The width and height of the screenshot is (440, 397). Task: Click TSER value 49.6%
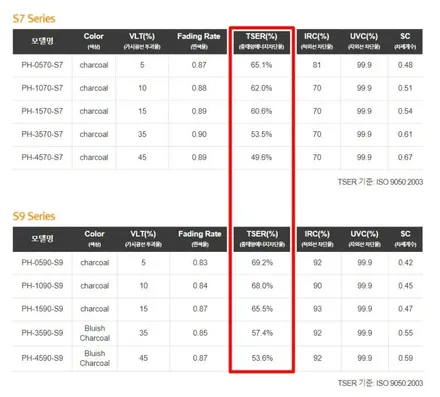pyautogui.click(x=261, y=157)
